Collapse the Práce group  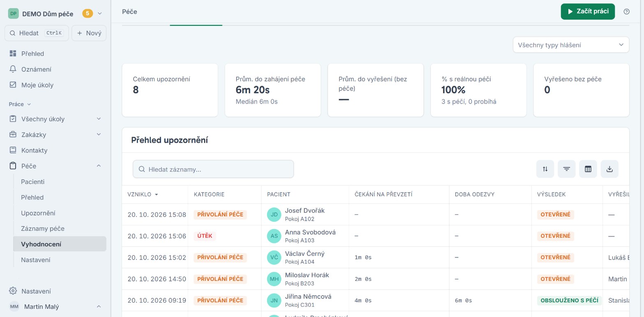tap(20, 104)
